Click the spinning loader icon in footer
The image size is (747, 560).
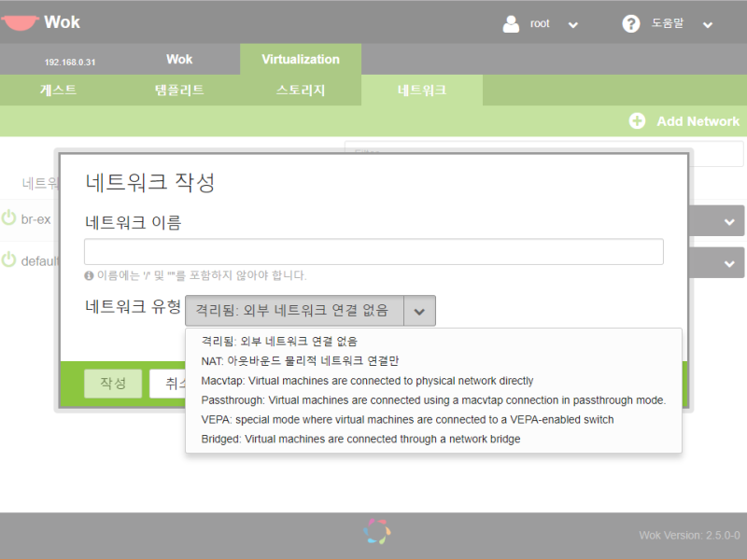point(377,531)
